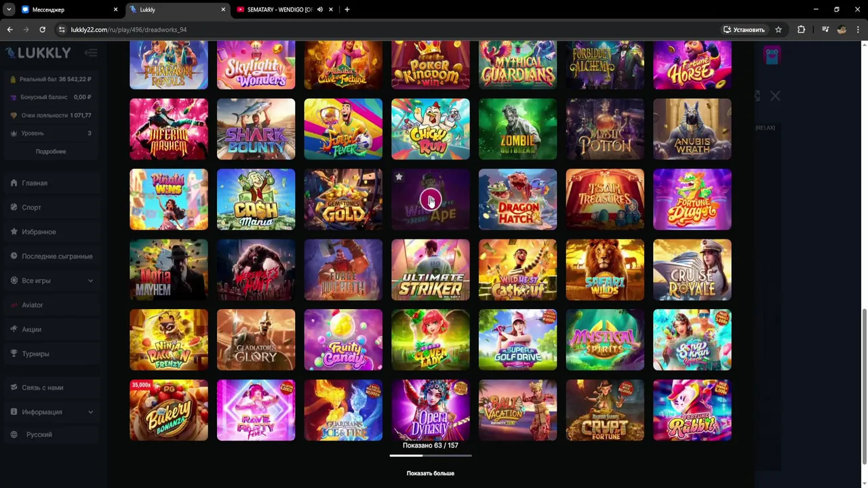
Task: Open the Pharaoh Royals game
Action: (x=169, y=65)
